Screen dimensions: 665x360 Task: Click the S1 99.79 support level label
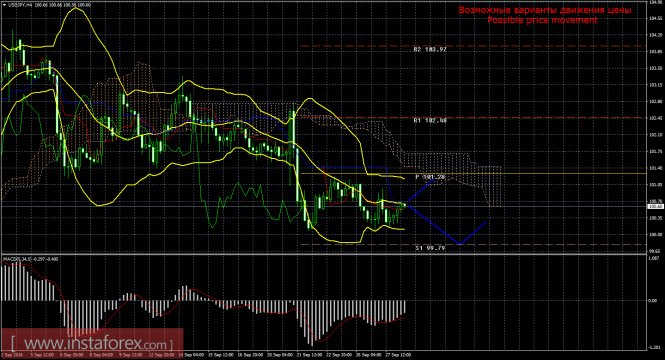coord(430,248)
